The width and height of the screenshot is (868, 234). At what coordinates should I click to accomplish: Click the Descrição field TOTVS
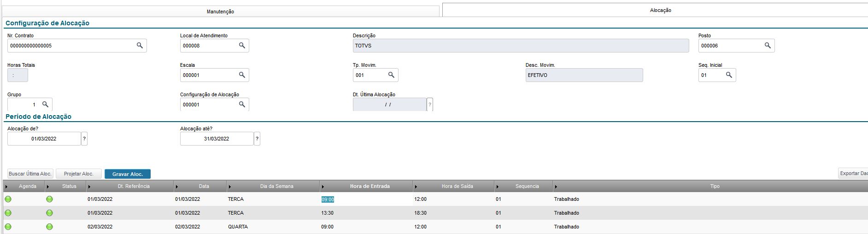[521, 46]
